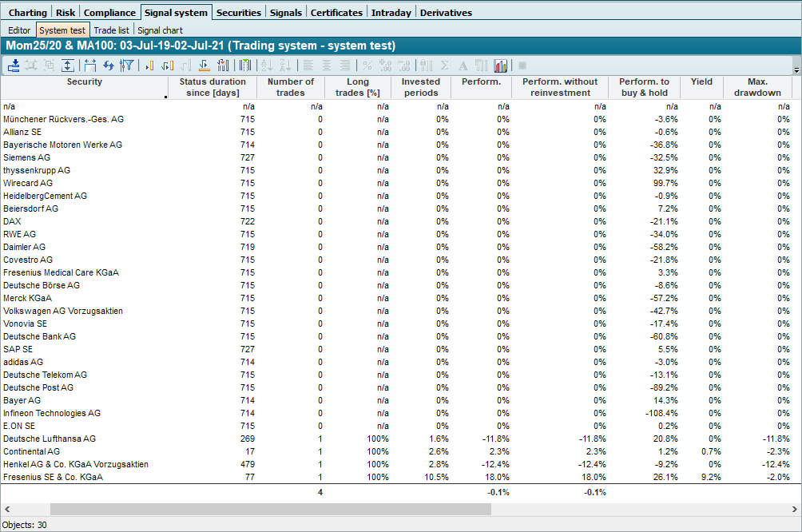Click the Max. drawdown column header
This screenshot has width=802, height=532.
click(757, 87)
